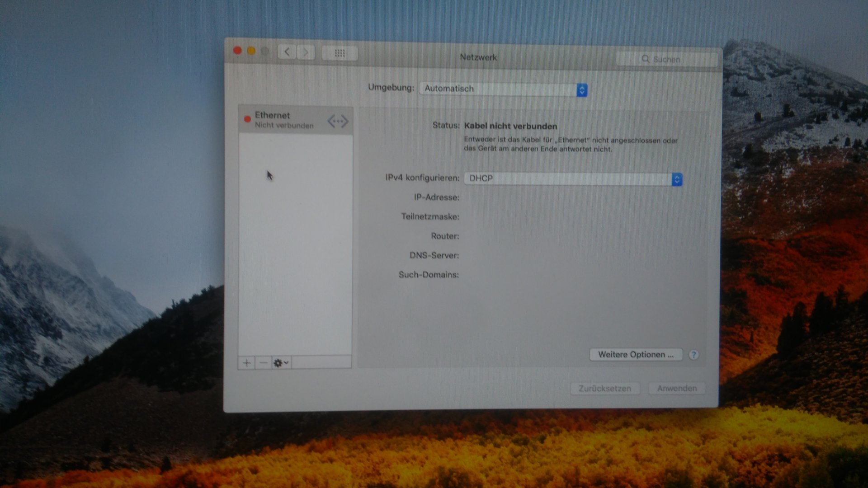Click the plus add service button
The height and width of the screenshot is (488, 868).
[x=246, y=363]
